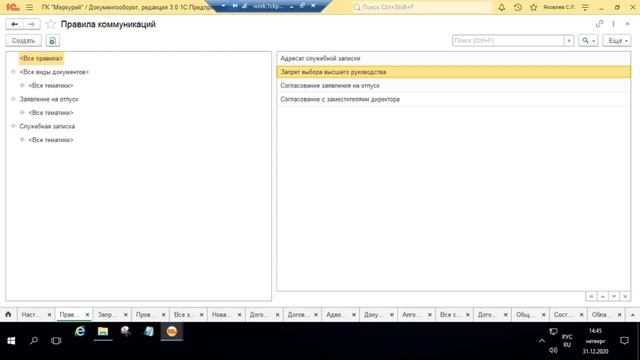640x360 pixels.
Task: Move list up one row arrow
Action: tap(602, 296)
